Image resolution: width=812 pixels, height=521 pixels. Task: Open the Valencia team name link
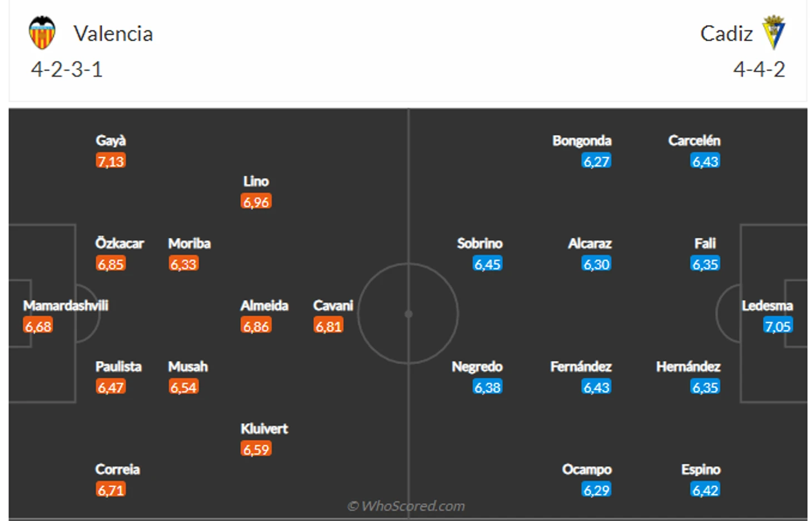tap(113, 34)
